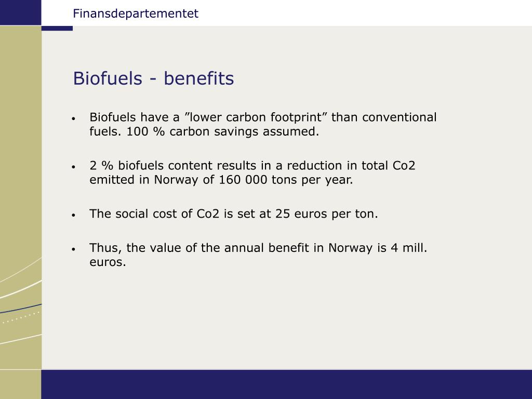Click the bullet marker before "Thus, the value"
This screenshot has width=532, height=399.
(74, 249)
